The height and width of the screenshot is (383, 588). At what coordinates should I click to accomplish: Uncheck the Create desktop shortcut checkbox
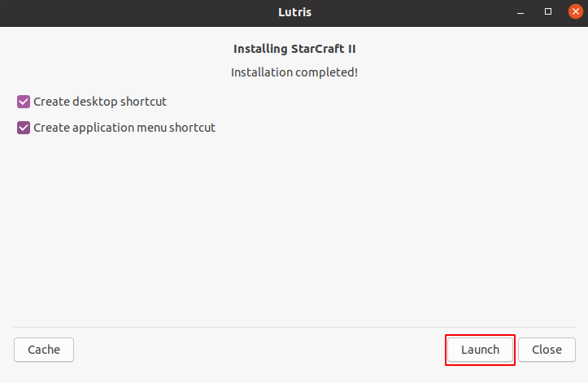pyautogui.click(x=24, y=102)
